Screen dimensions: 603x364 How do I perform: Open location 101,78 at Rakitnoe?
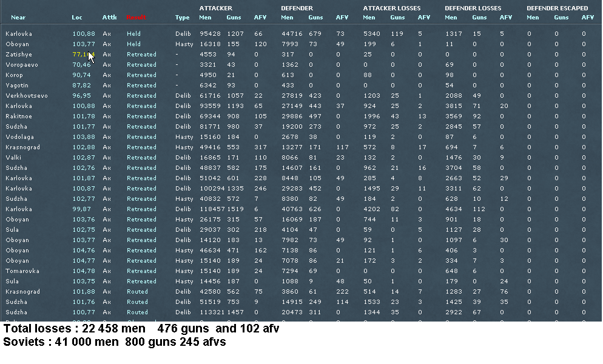[x=84, y=116]
